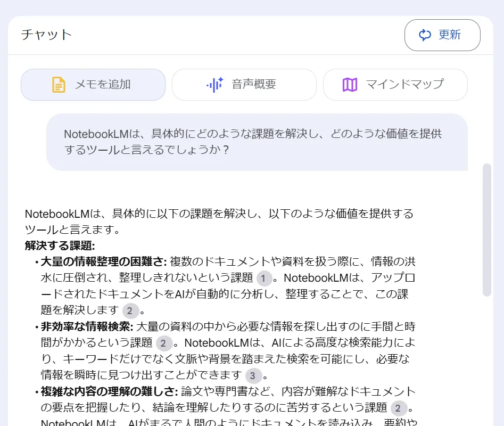This screenshot has height=426, width=504.
Task: Click the user question bubble about NotebookLM
Action: [x=257, y=142]
